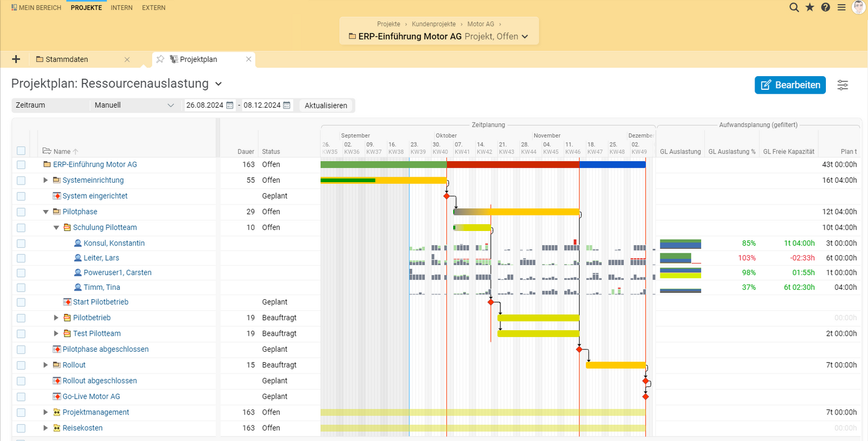Open the INTERN menu item
Screen dimensions: 868x441
click(x=122, y=8)
